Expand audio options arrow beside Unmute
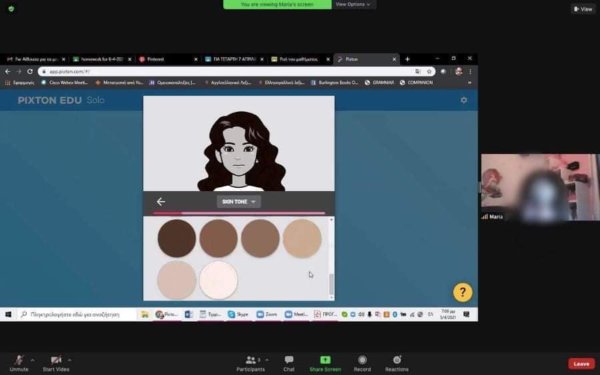The width and height of the screenshot is (600, 375). click(x=33, y=360)
